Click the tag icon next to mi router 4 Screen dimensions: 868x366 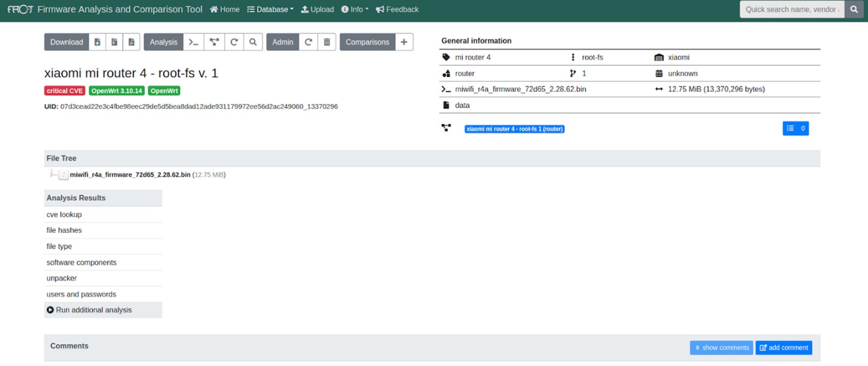pyautogui.click(x=446, y=57)
